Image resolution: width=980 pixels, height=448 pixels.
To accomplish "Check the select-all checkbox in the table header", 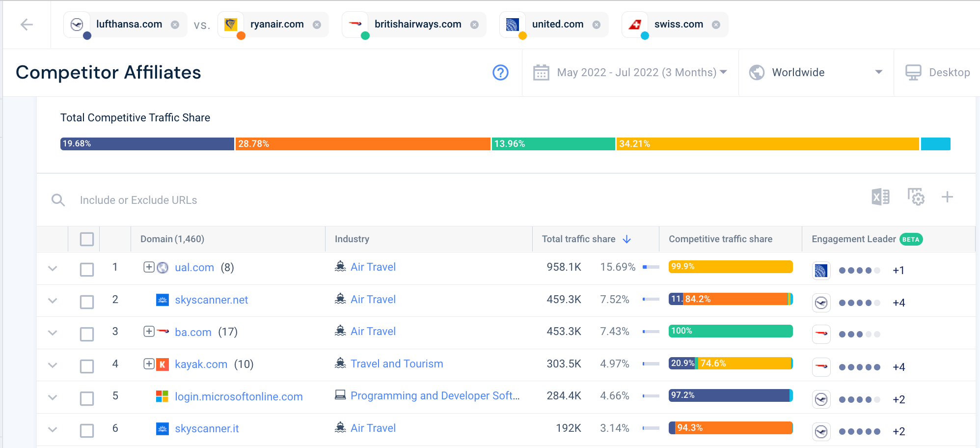I will pyautogui.click(x=87, y=239).
